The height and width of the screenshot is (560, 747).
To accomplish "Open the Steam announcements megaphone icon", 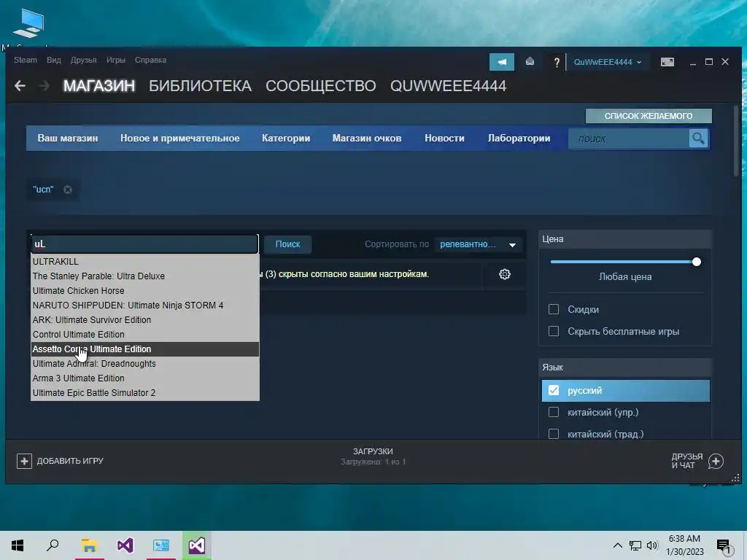I will (502, 62).
